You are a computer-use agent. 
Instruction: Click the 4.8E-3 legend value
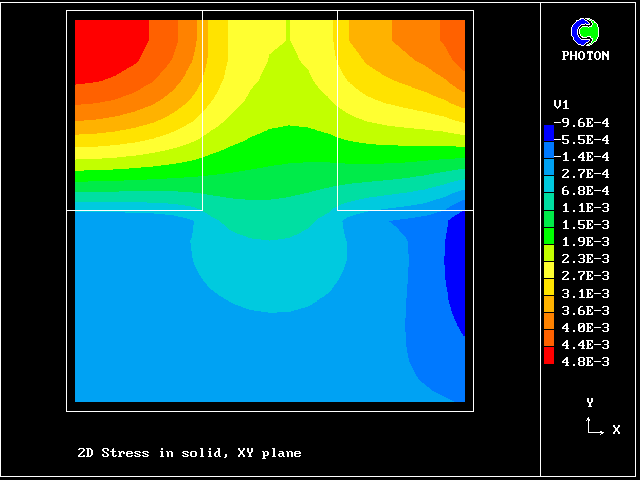[x=585, y=361]
